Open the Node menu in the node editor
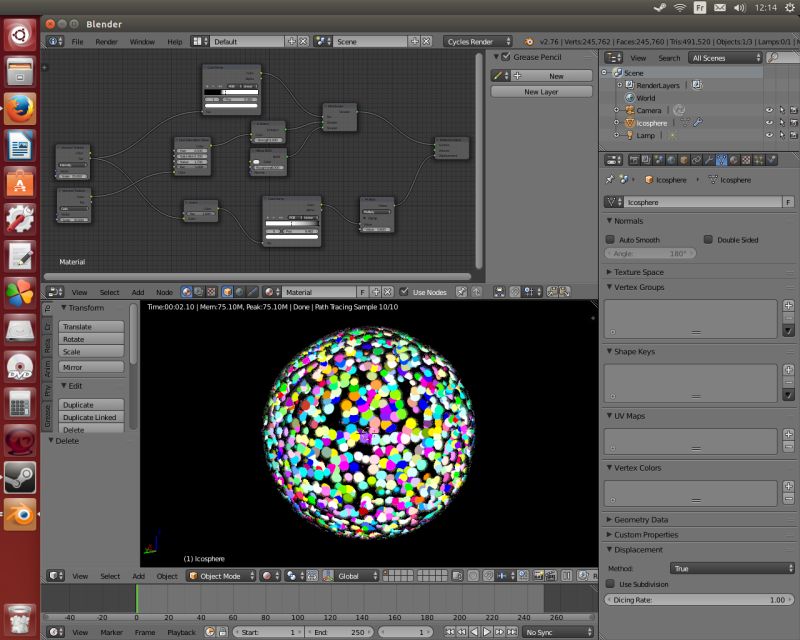Image resolution: width=800 pixels, height=640 pixels. coord(166,292)
